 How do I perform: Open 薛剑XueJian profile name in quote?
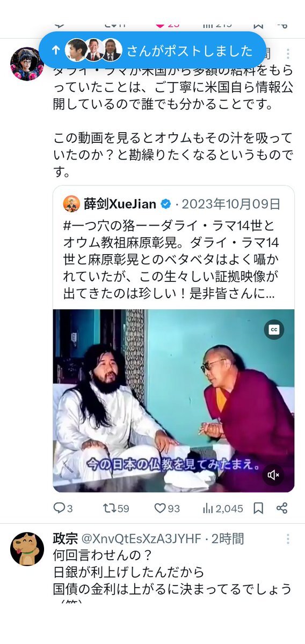coord(120,204)
